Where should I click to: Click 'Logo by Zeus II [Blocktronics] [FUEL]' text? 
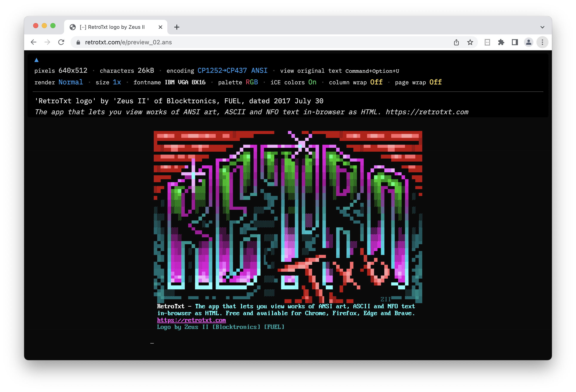(221, 327)
